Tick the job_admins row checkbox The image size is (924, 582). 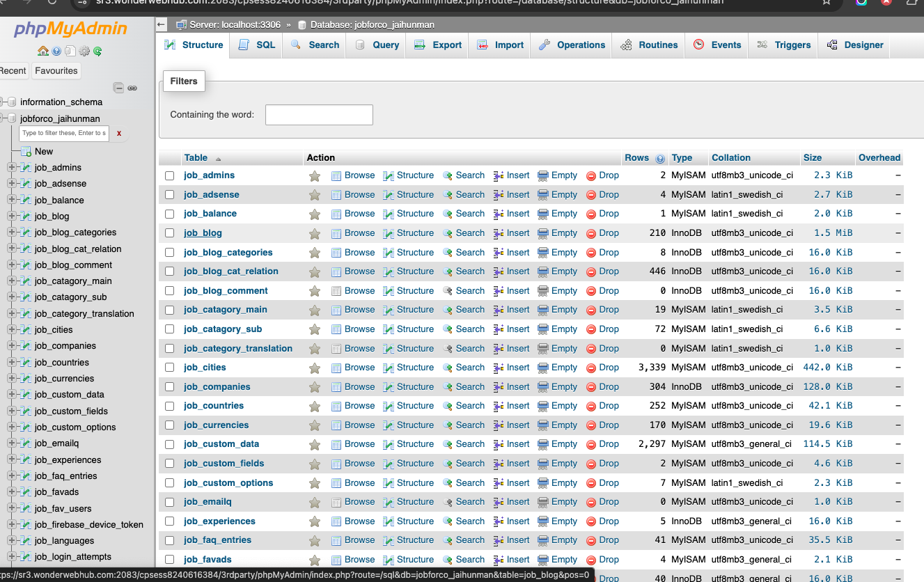tap(169, 175)
